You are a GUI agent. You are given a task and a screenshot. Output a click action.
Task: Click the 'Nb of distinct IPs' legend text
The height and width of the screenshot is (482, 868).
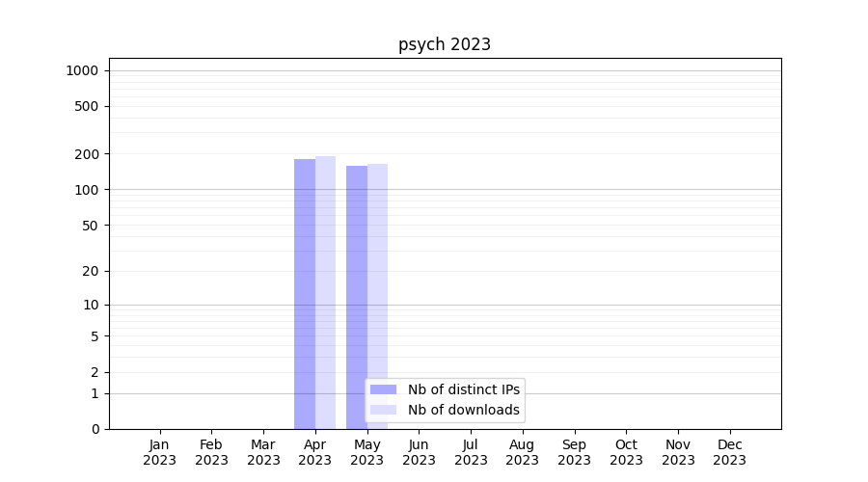click(x=463, y=389)
